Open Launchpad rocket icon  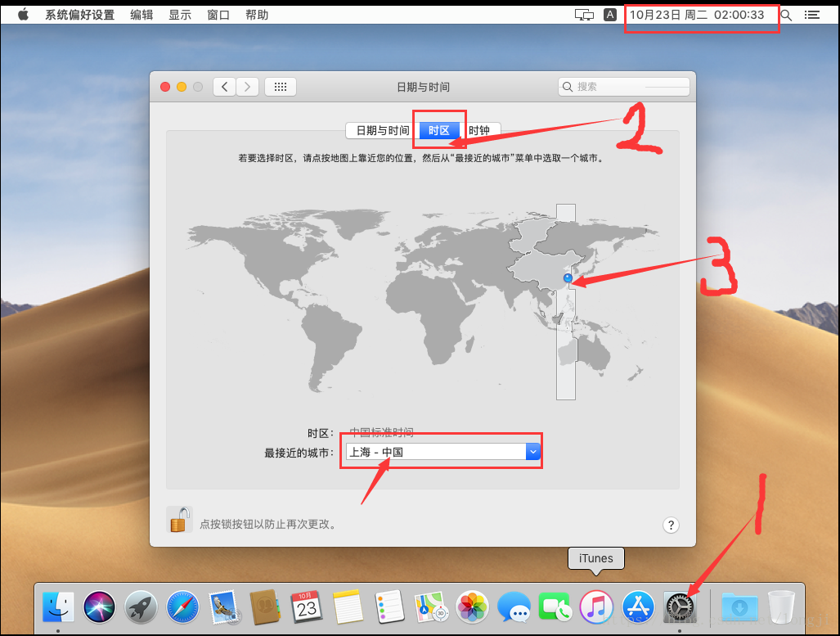click(x=141, y=607)
